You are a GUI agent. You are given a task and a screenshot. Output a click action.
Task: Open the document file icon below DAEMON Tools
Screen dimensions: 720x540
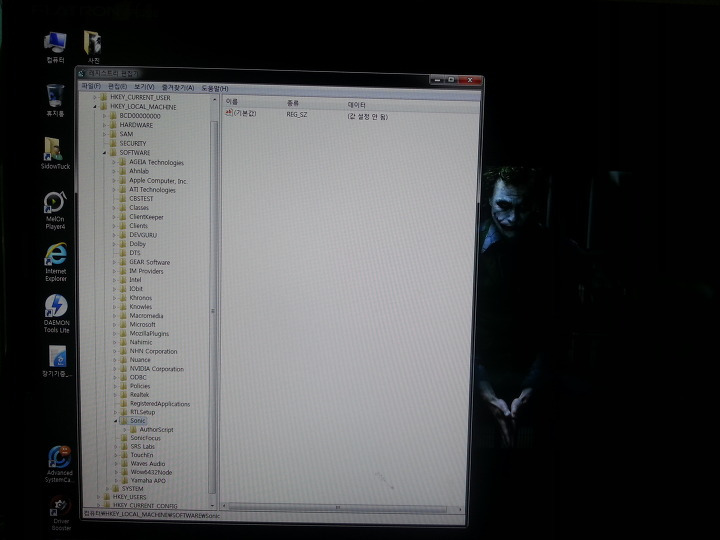point(57,361)
